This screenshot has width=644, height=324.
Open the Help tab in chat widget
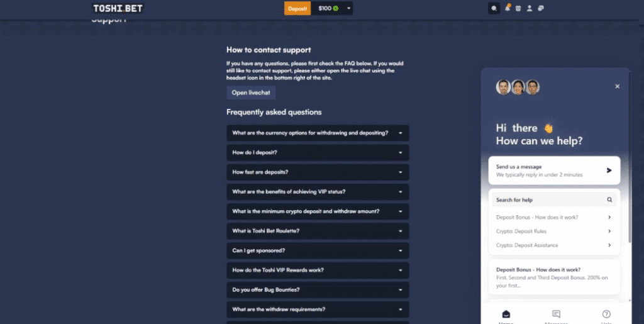click(x=606, y=315)
